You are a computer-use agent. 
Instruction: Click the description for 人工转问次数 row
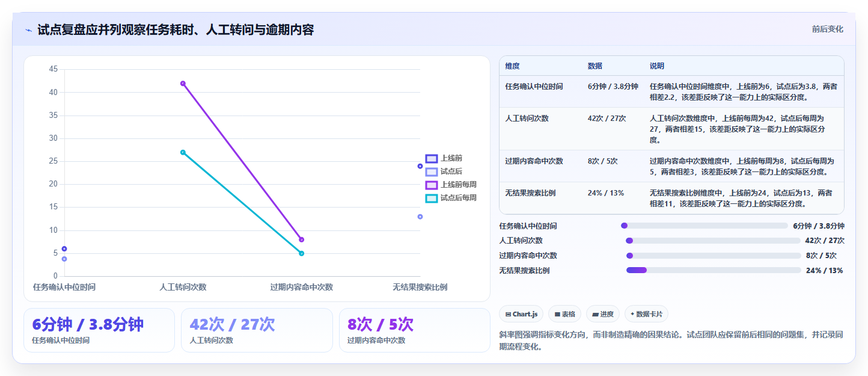pyautogui.click(x=737, y=129)
